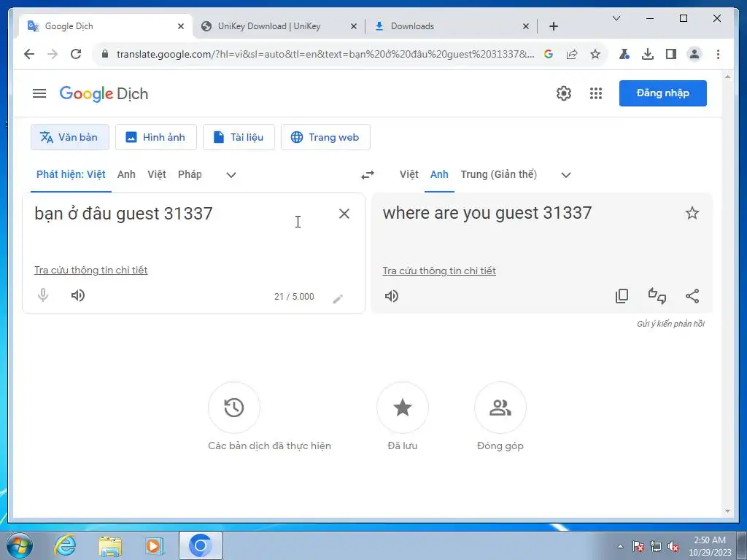
Task: Click the address bar URL
Action: click(x=325, y=54)
